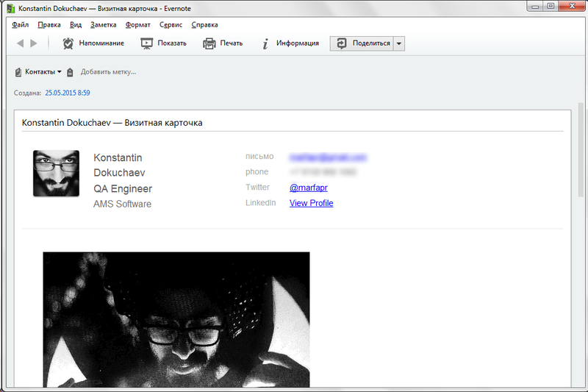Click the Evernote icon in title bar
The image size is (588, 392).
[11, 8]
